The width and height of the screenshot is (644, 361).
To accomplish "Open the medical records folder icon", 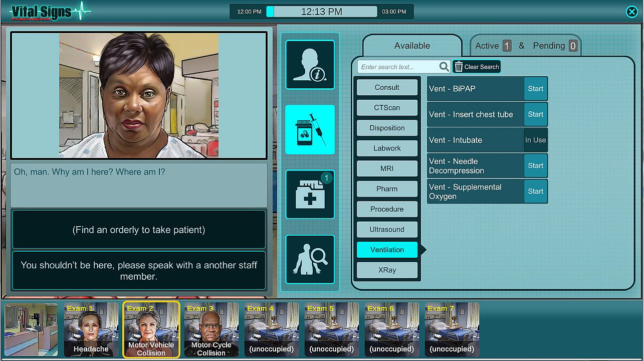I will point(310,195).
